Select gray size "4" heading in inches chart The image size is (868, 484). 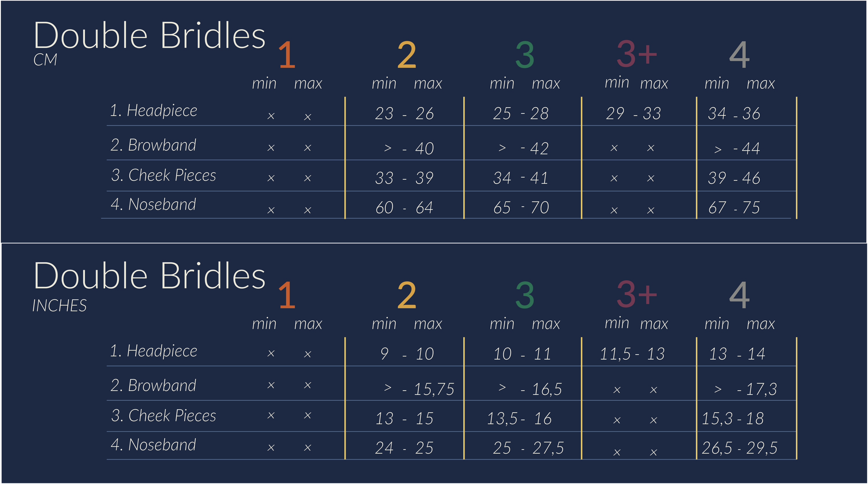click(x=739, y=295)
